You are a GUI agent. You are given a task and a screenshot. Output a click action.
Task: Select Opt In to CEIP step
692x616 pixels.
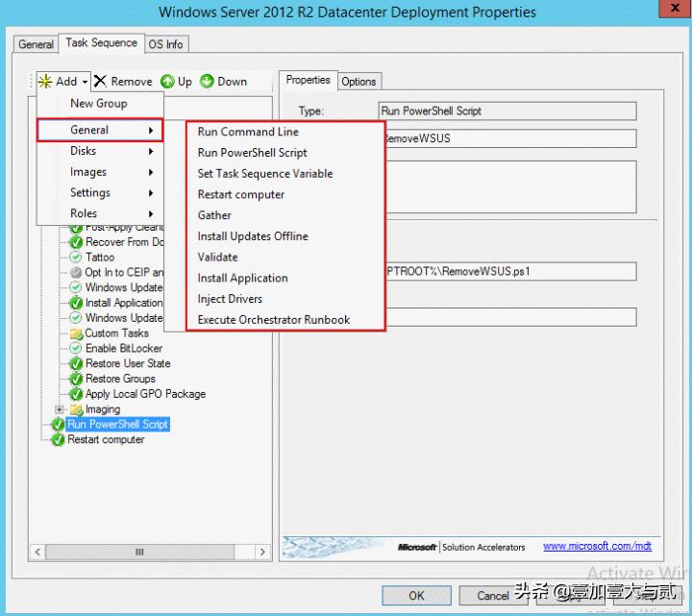124,272
